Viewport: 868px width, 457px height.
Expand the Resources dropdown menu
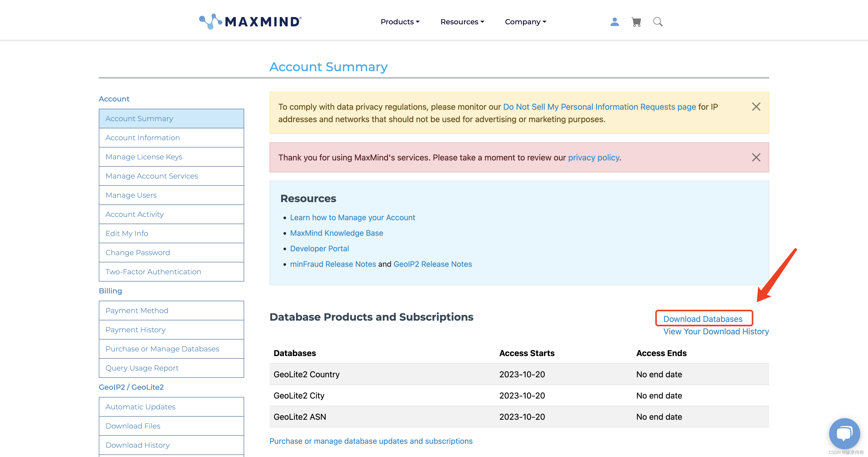(462, 22)
